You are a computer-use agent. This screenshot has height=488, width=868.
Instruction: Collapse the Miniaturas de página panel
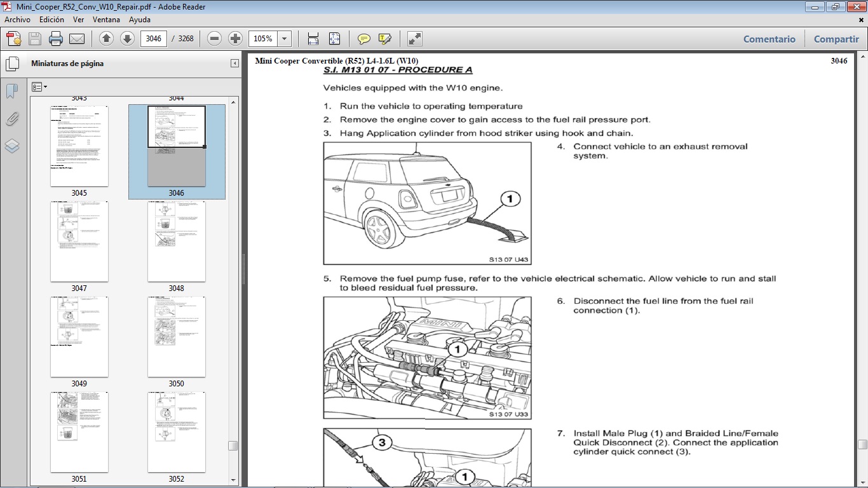pyautogui.click(x=233, y=63)
